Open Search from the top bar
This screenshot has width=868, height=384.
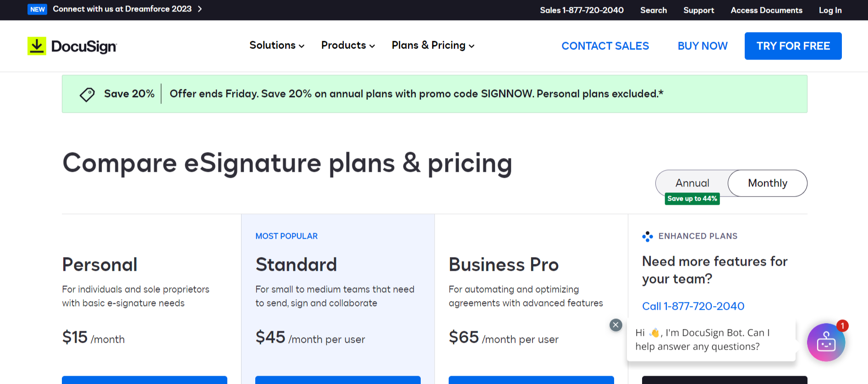654,10
